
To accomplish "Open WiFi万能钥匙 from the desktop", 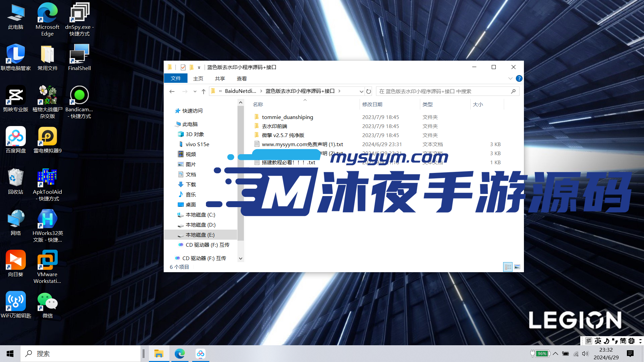I will (15, 301).
